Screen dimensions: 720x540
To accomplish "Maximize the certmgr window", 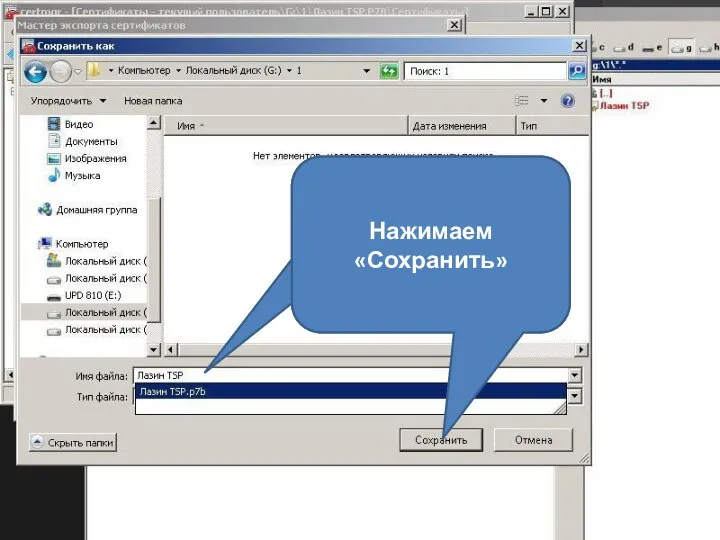I will (546, 11).
